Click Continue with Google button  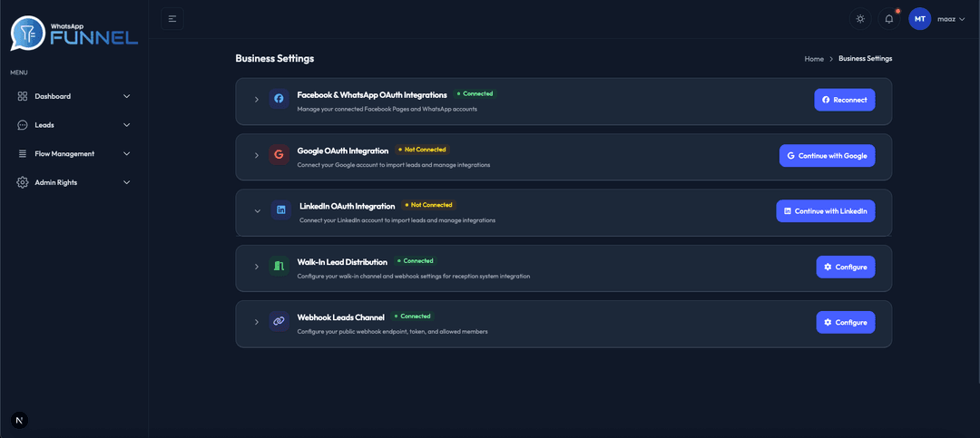point(827,156)
